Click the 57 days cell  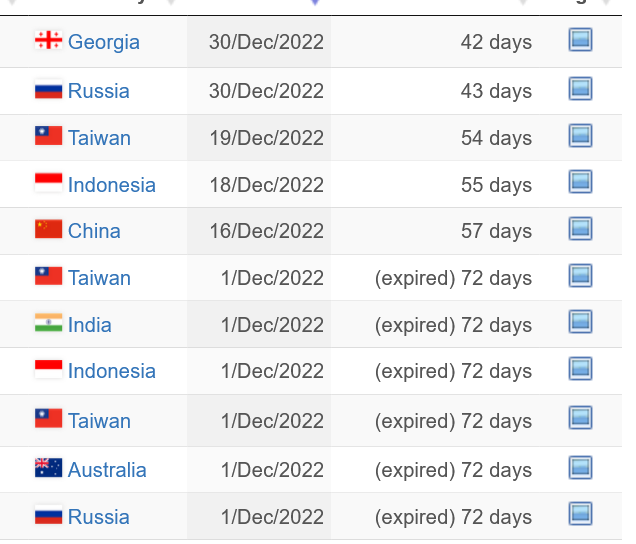pos(496,231)
